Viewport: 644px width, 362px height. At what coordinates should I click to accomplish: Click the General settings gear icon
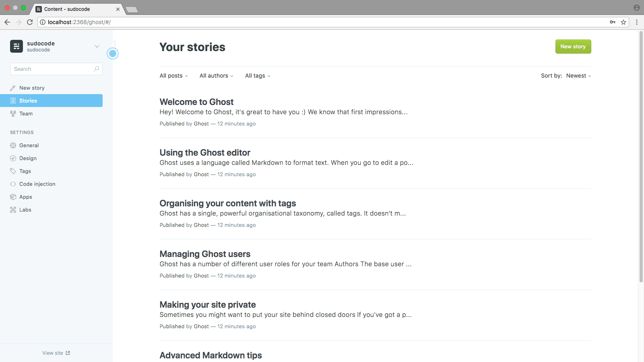[x=13, y=146]
